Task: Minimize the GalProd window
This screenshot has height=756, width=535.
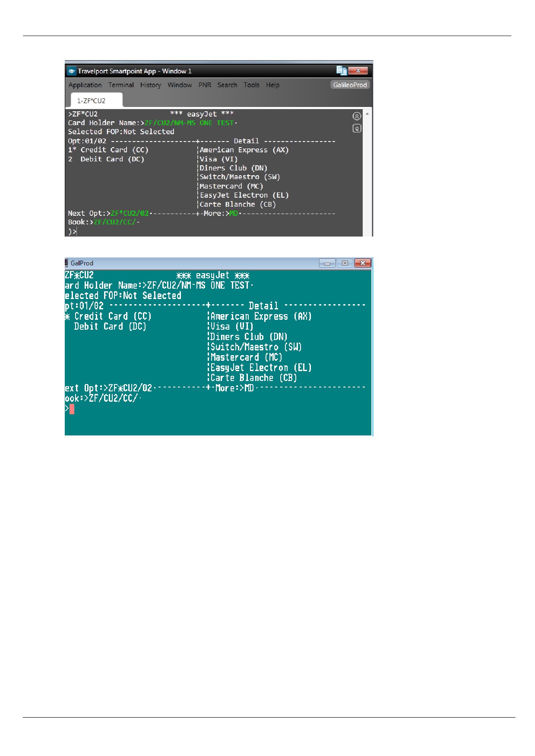Action: pos(327,263)
